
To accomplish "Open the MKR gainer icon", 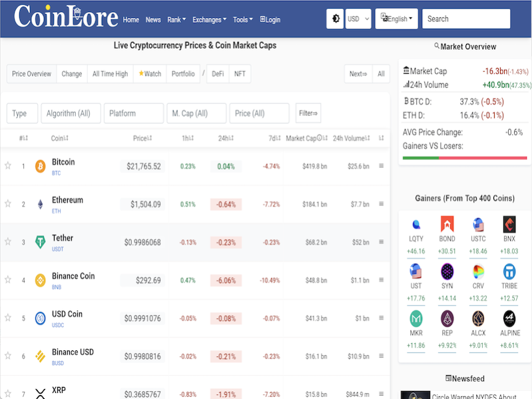I will point(416,318).
